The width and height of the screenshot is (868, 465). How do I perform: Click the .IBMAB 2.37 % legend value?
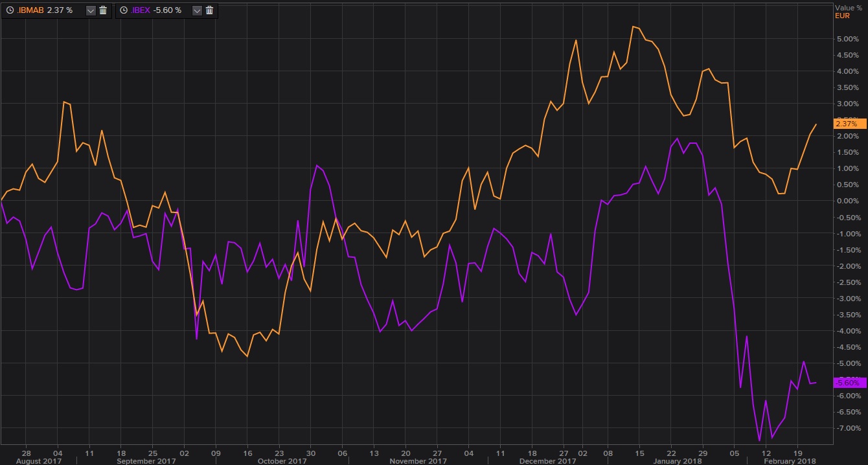pyautogui.click(x=59, y=10)
